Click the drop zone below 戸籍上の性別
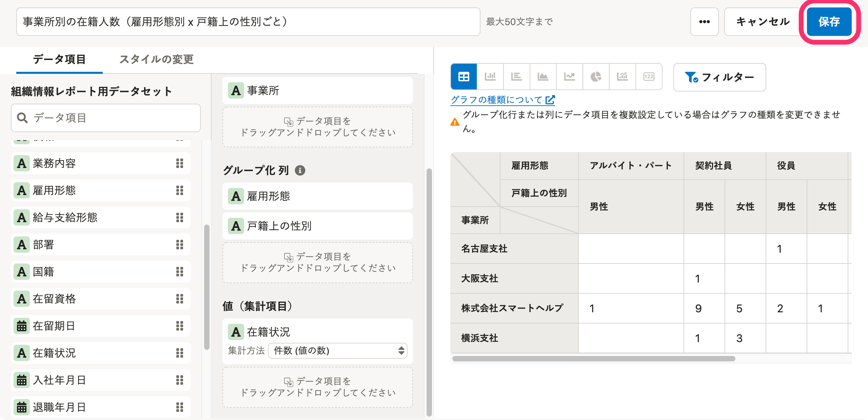The height and width of the screenshot is (420, 868). coord(318,262)
